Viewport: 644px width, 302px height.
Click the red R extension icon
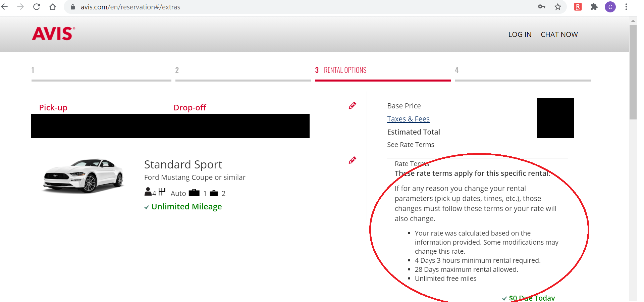[578, 7]
